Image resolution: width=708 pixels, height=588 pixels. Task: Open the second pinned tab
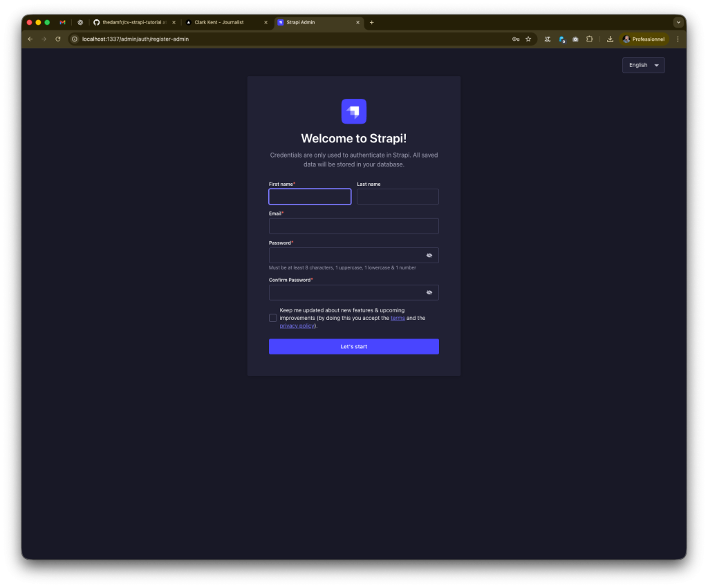click(80, 22)
